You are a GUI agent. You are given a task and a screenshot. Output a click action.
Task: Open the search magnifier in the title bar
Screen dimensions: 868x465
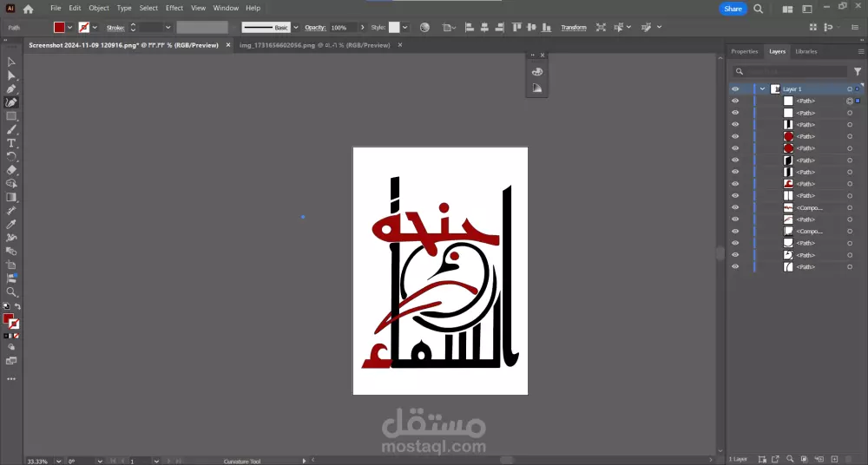click(x=759, y=9)
